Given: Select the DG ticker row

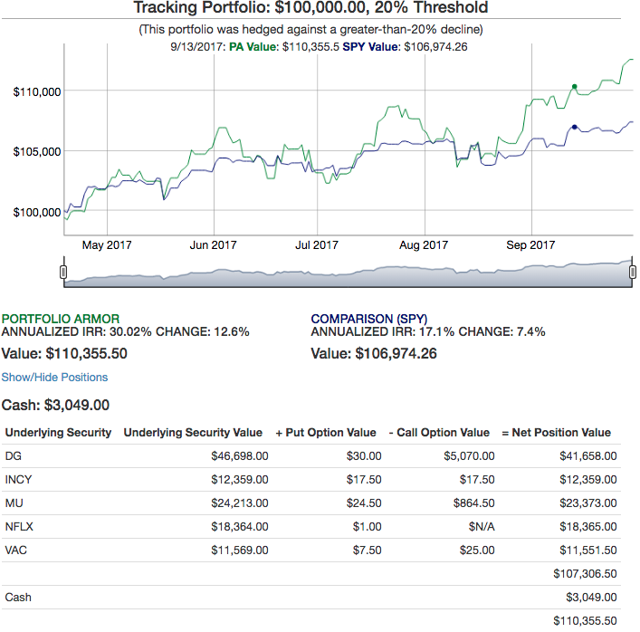Looking at the screenshot, I should 311,456.
